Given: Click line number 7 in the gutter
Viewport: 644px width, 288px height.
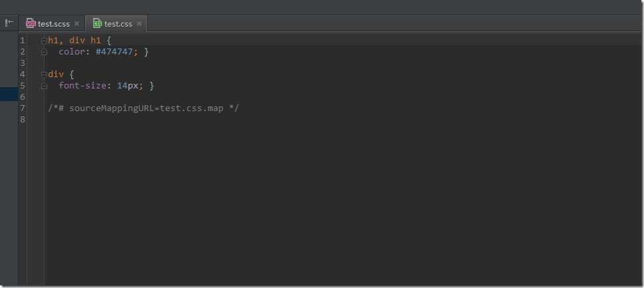Looking at the screenshot, I should tap(22, 108).
